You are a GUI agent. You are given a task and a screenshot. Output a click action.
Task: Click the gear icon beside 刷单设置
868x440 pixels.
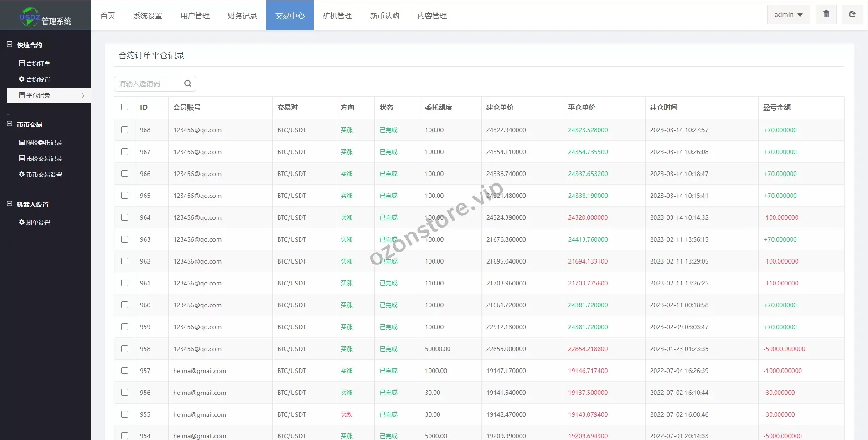21,223
